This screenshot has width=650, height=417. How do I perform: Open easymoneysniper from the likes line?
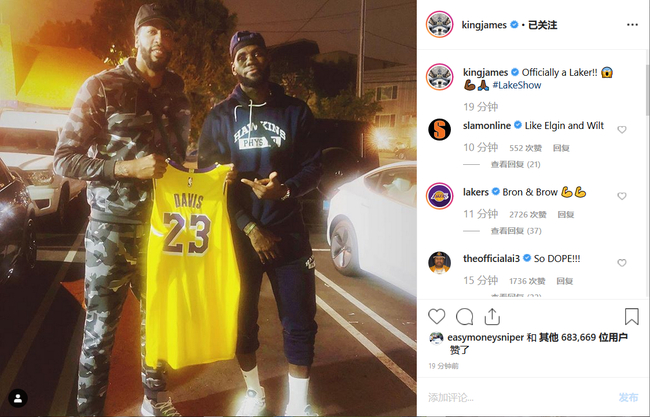pos(485,337)
